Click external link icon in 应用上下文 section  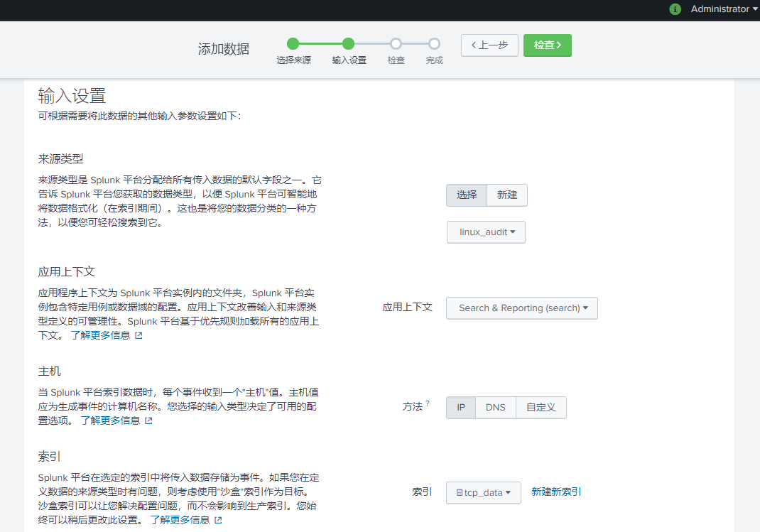tap(139, 335)
